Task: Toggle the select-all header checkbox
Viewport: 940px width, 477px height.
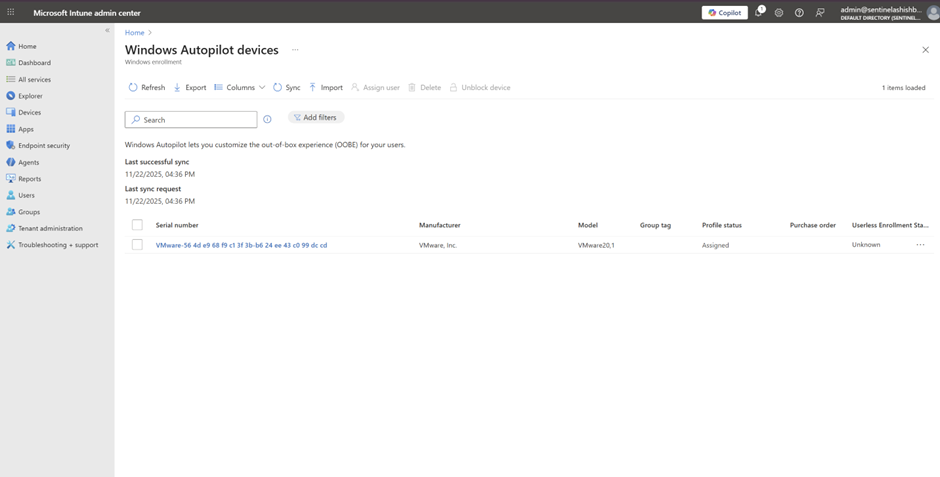Action: [x=137, y=225]
